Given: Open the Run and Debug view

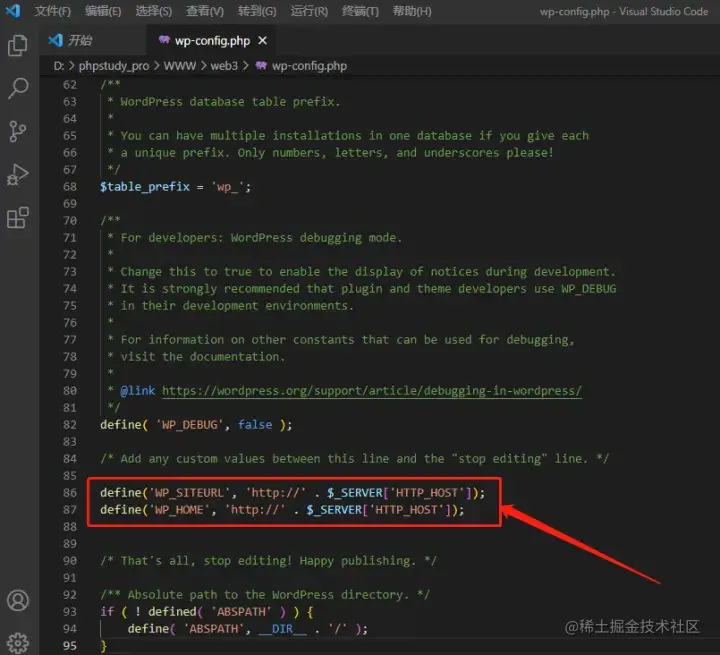Looking at the screenshot, I should 18,175.
